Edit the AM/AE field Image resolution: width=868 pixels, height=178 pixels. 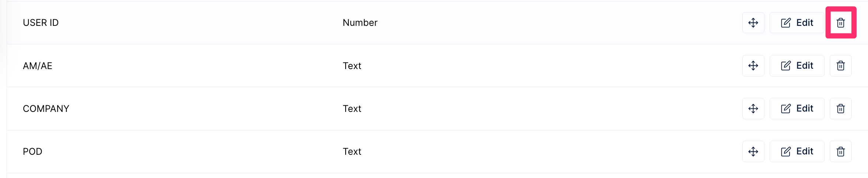[x=797, y=66]
